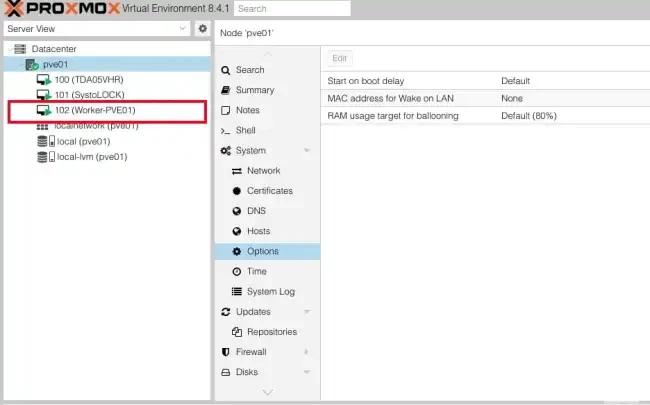Open the DNS settings label
The width and height of the screenshot is (650, 405).
(x=256, y=211)
